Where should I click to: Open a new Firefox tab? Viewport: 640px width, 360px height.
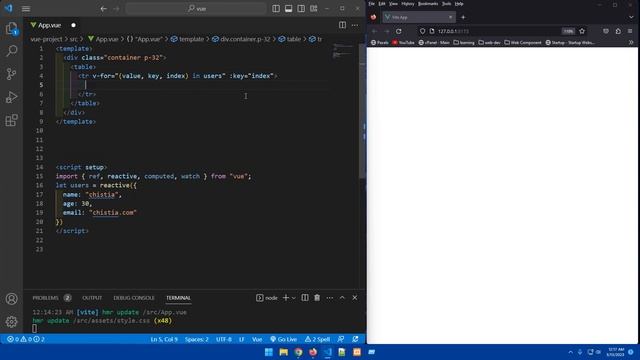pos(463,17)
